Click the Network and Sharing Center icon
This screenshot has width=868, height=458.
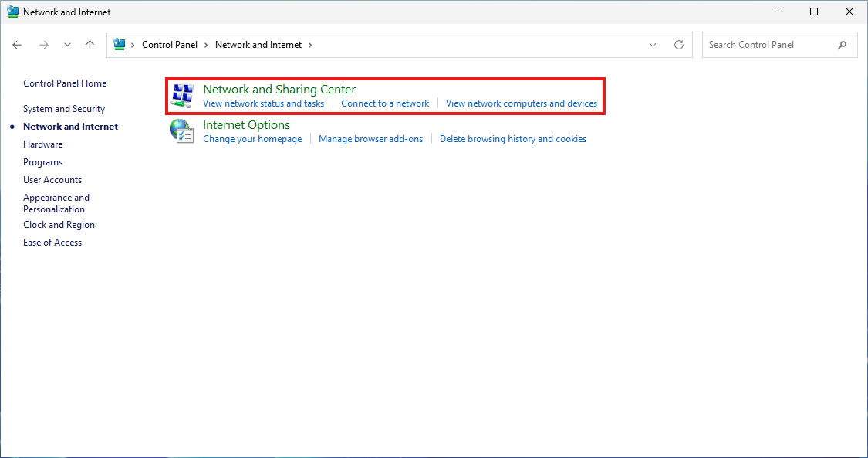pos(182,95)
